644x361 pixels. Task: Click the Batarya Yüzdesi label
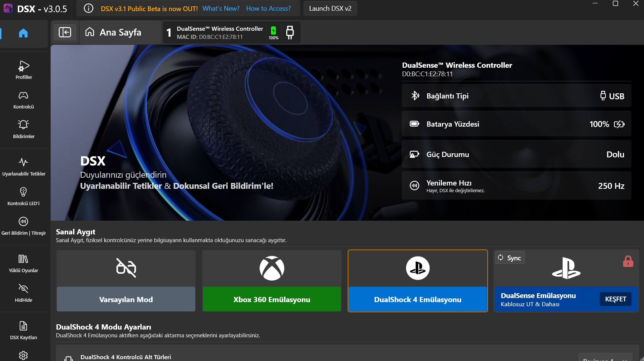click(x=453, y=124)
